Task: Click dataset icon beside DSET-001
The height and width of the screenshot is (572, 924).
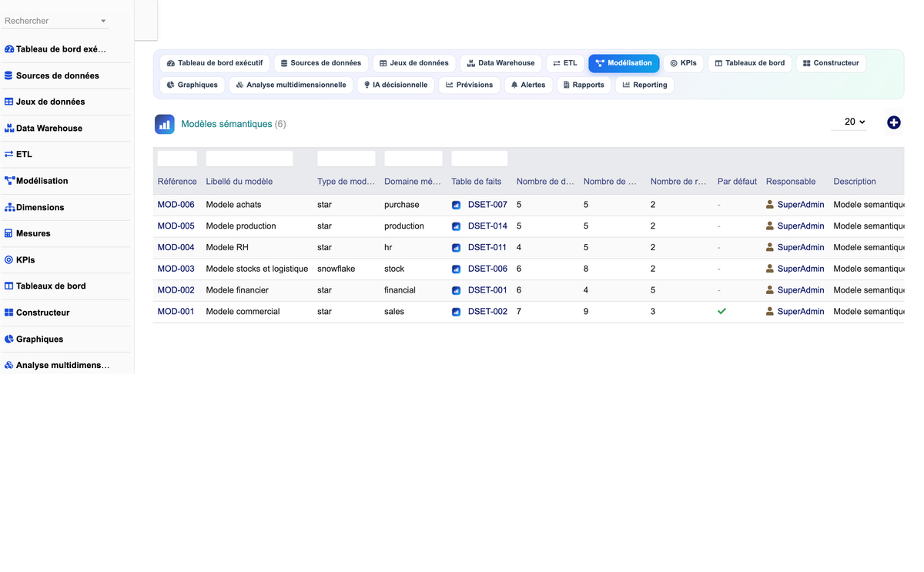Action: tap(456, 290)
